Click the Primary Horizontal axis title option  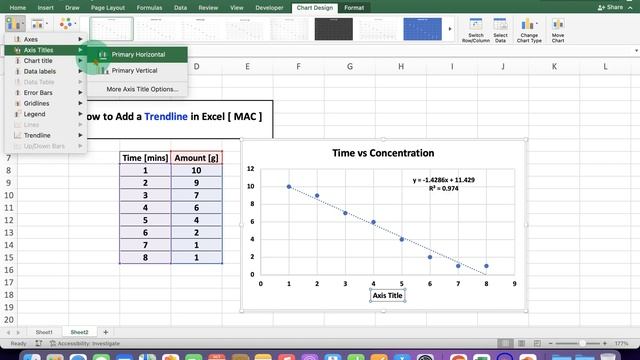[138, 54]
